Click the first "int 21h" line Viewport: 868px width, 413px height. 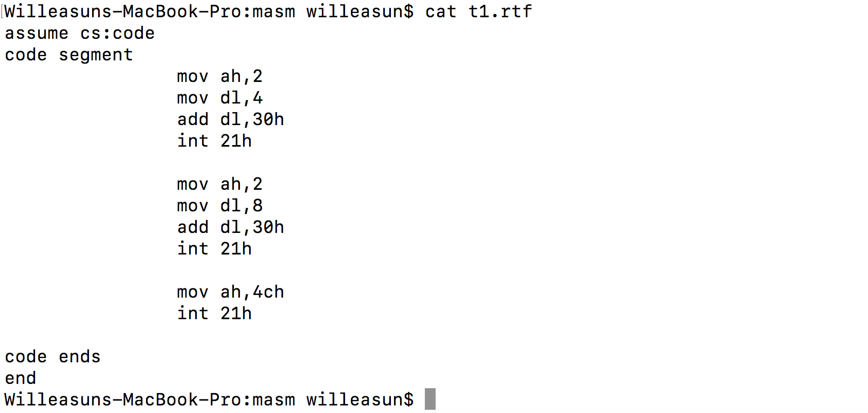pyautogui.click(x=214, y=141)
